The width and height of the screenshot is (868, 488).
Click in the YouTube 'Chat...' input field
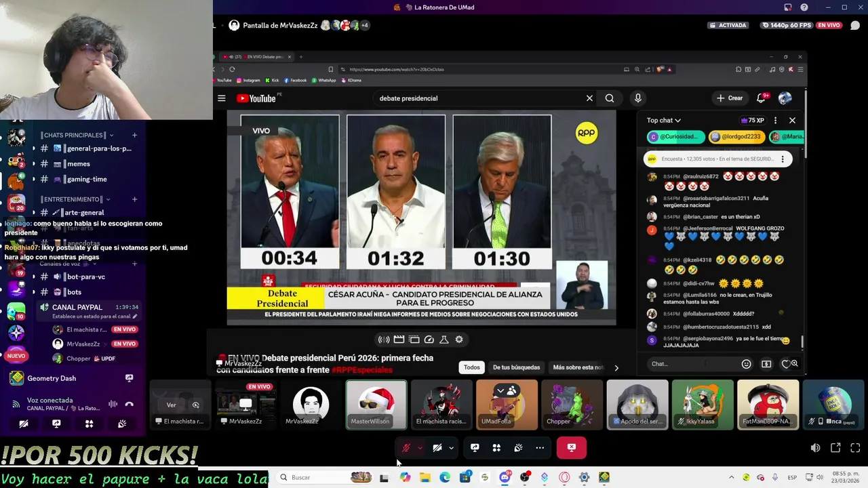click(x=692, y=364)
